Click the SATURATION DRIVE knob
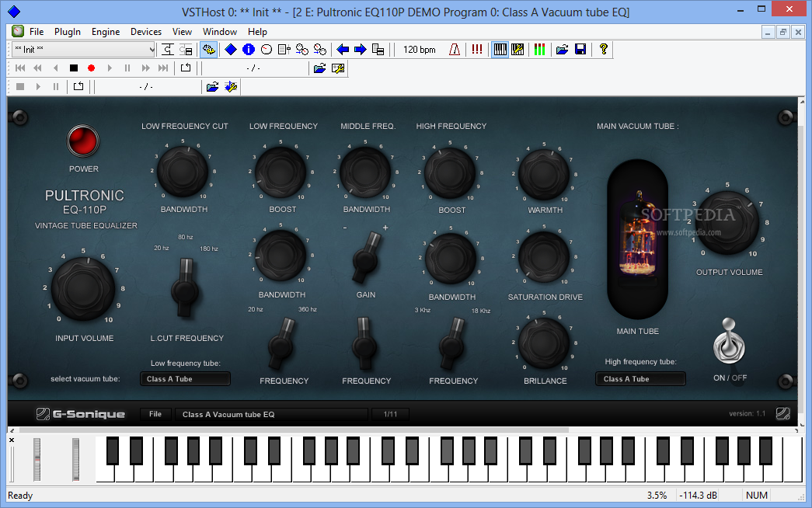Screen dimensions: 812x508 tap(544, 257)
